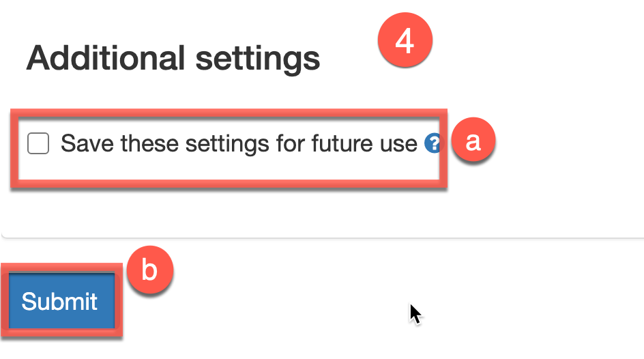This screenshot has width=644, height=359.
Task: Show help for saving settings
Action: click(x=432, y=144)
